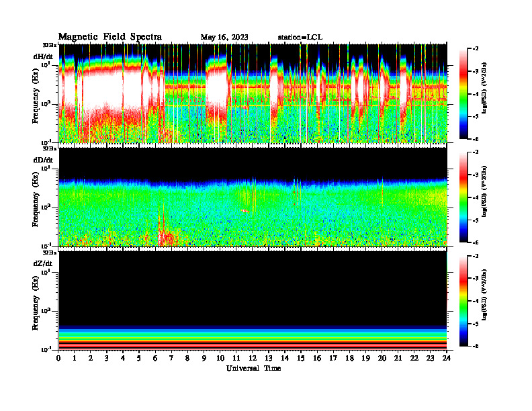Click the "6" tick on Universal Time axis
This screenshot has height=411, width=532.
[155, 359]
